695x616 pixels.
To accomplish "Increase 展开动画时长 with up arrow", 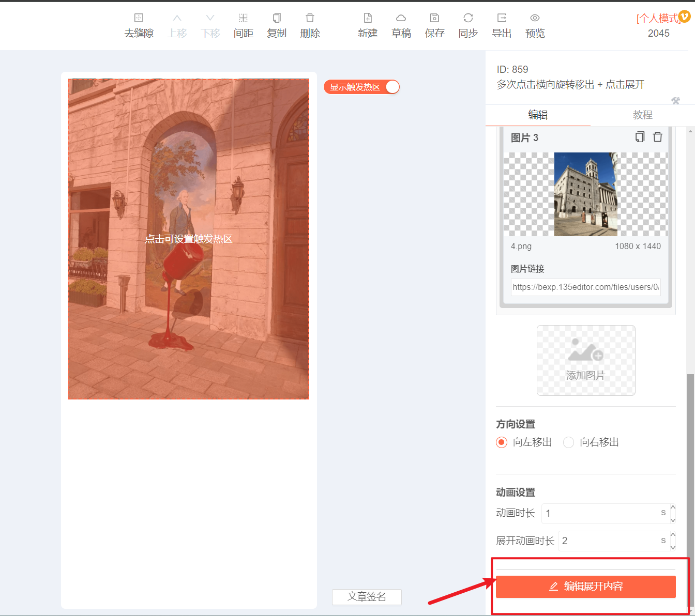I will pyautogui.click(x=673, y=535).
